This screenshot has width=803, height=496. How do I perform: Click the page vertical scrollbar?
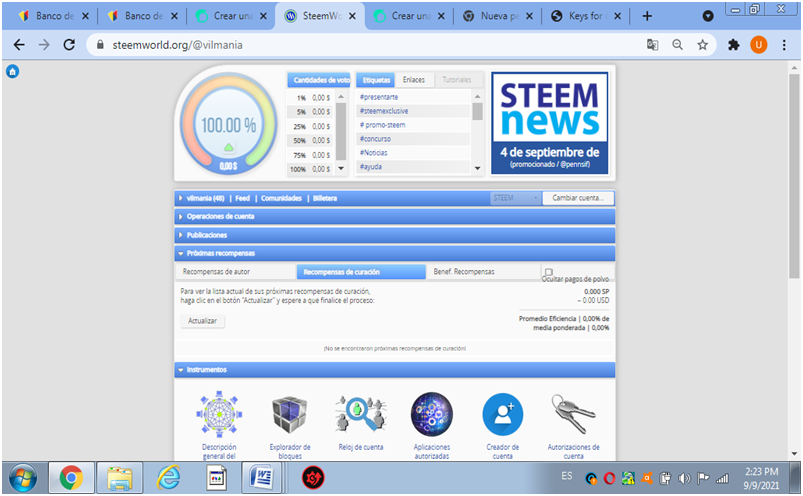coord(794,174)
